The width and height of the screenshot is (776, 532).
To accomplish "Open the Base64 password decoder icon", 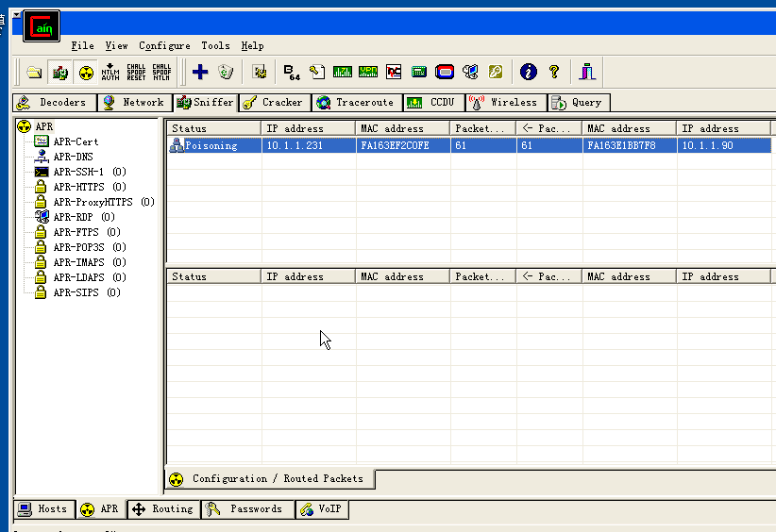I will 292,73.
